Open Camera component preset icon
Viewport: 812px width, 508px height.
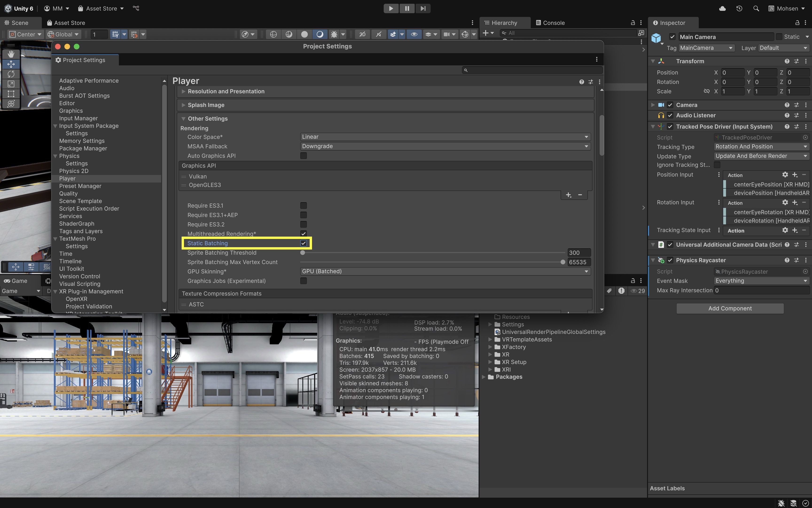(796, 105)
